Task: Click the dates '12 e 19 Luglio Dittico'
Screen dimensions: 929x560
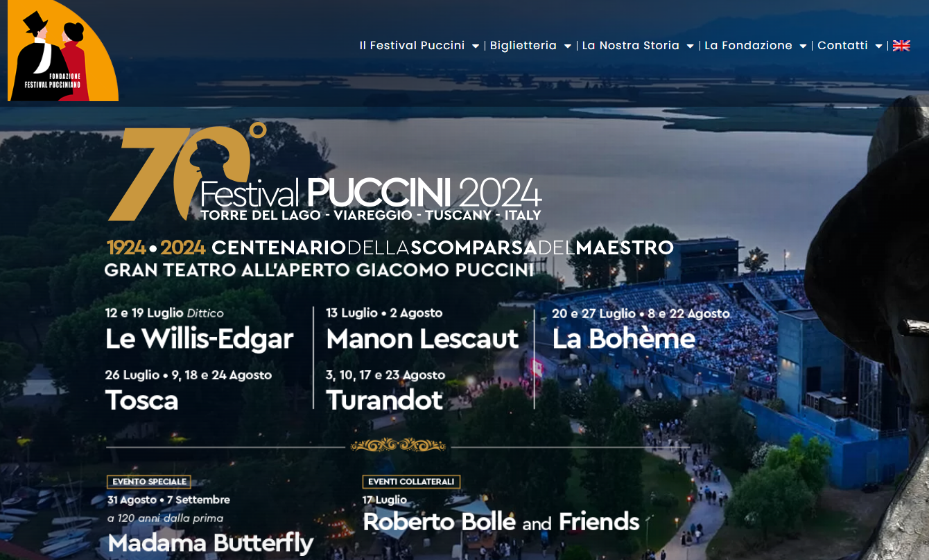Action: coord(165,313)
